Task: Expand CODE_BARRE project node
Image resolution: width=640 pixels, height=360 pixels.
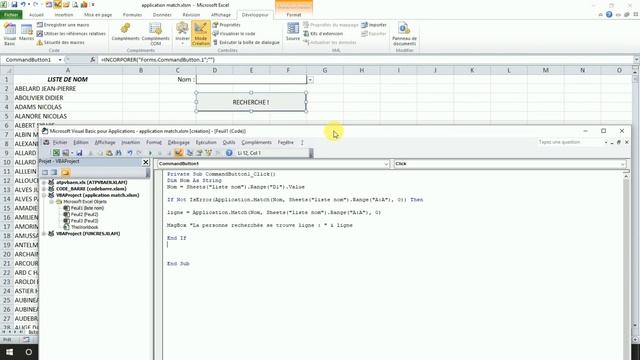Action: [44, 189]
